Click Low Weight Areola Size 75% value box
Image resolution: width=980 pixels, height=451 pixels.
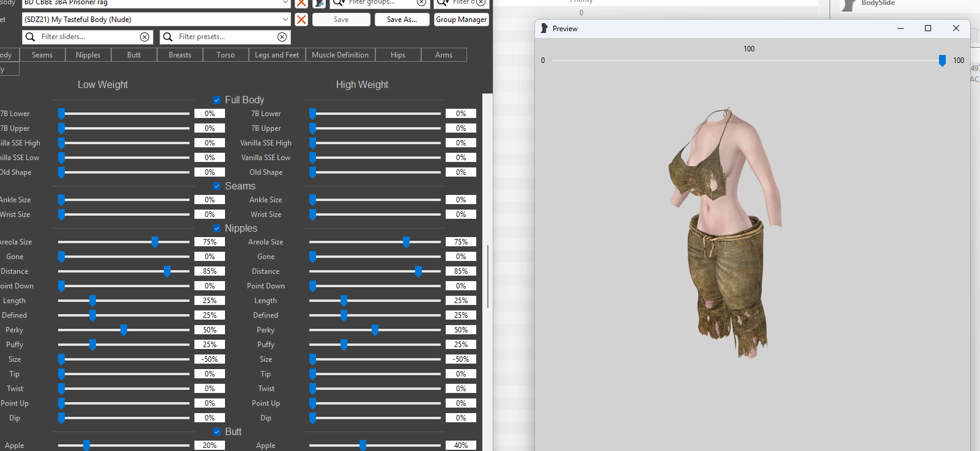pos(210,242)
